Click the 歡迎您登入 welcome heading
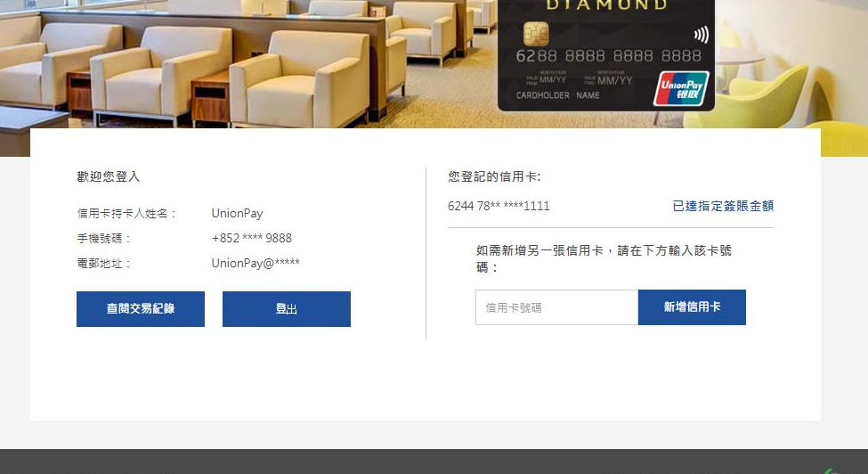 pos(109,176)
